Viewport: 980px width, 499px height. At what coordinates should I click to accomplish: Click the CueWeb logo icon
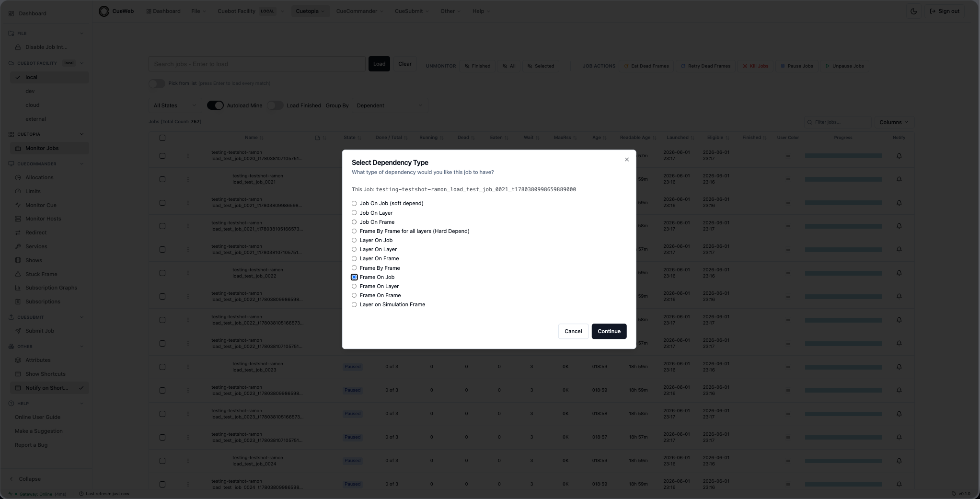[x=104, y=11]
